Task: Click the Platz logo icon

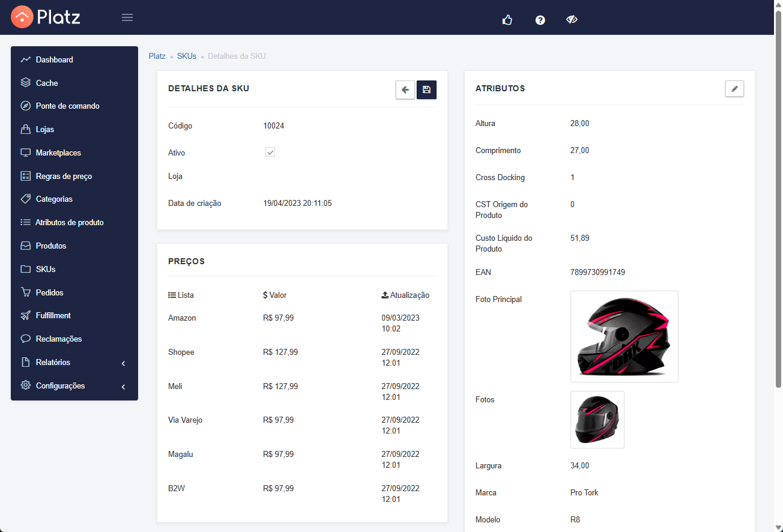Action: coord(22,17)
